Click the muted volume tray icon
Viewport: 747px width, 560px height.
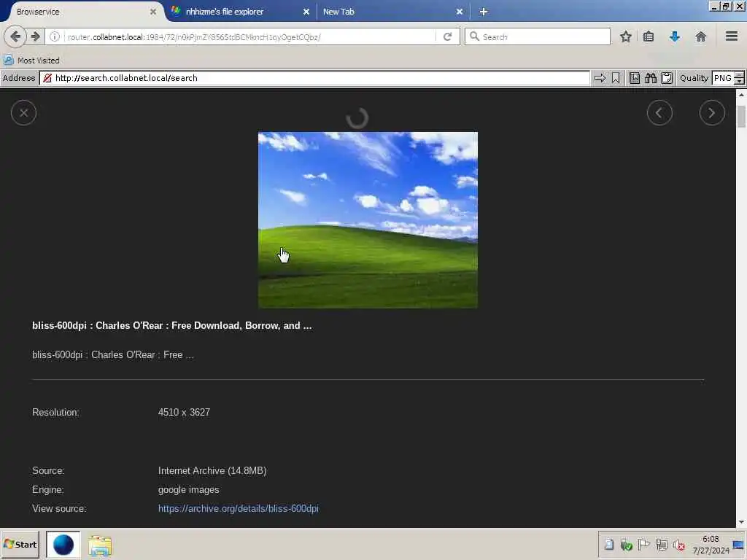[678, 545]
